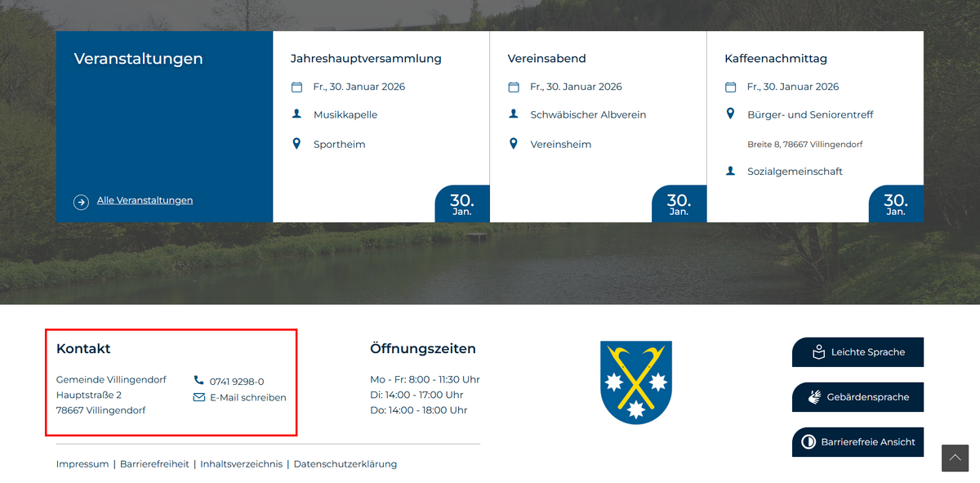The width and height of the screenshot is (980, 483).
Task: Click the E-Mail schreiben link
Action: [x=247, y=398]
